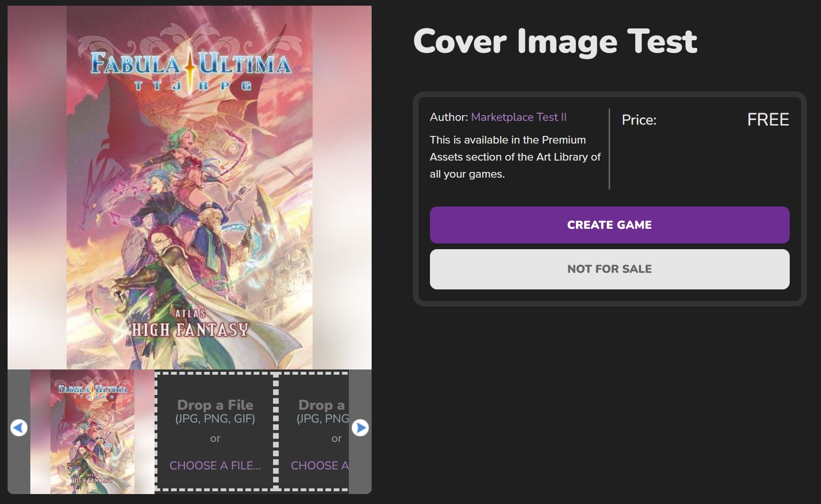821x504 pixels.
Task: Open the first CHOOSE A FILE picker
Action: 215,466
